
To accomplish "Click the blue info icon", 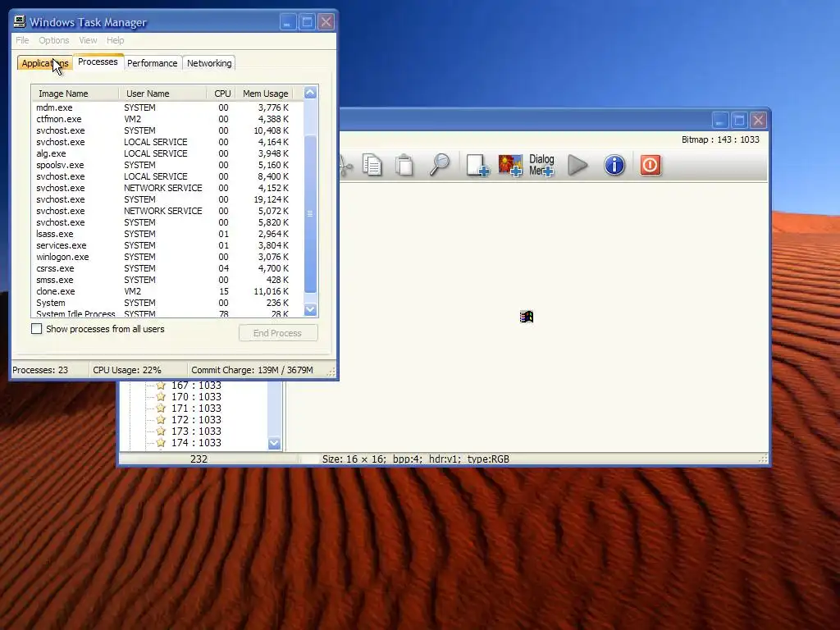I will coord(614,165).
